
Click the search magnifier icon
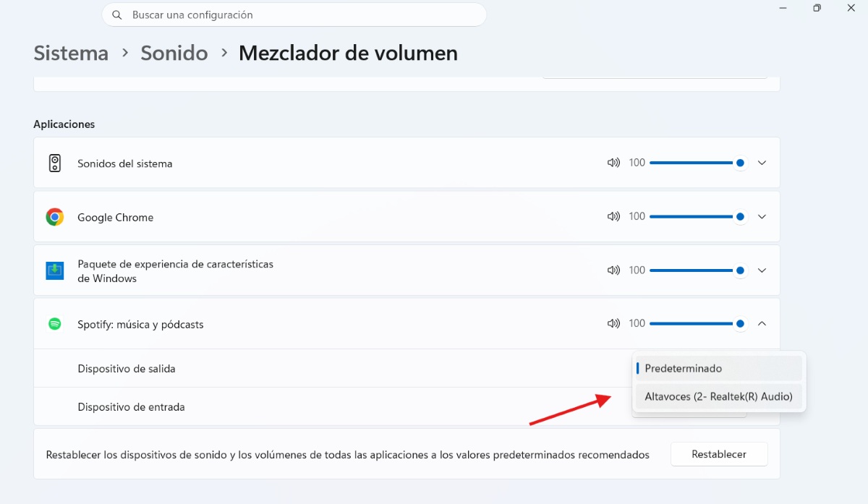tap(116, 14)
